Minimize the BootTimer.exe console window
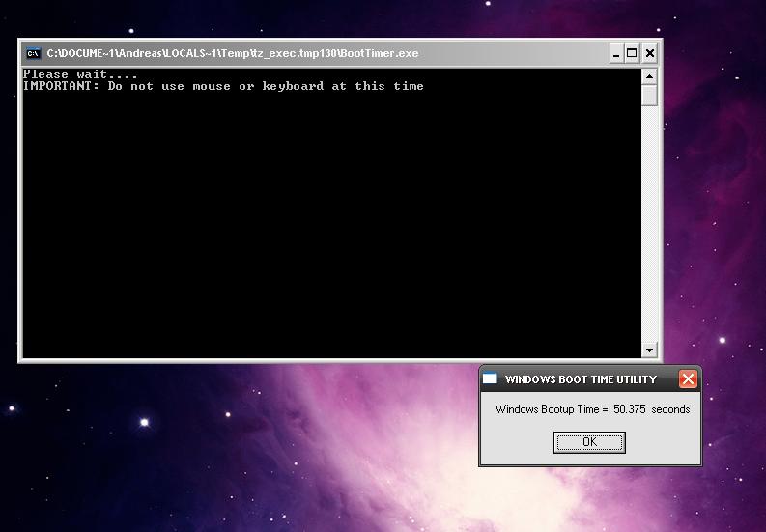Screen dimensions: 766x532 (x=616, y=53)
